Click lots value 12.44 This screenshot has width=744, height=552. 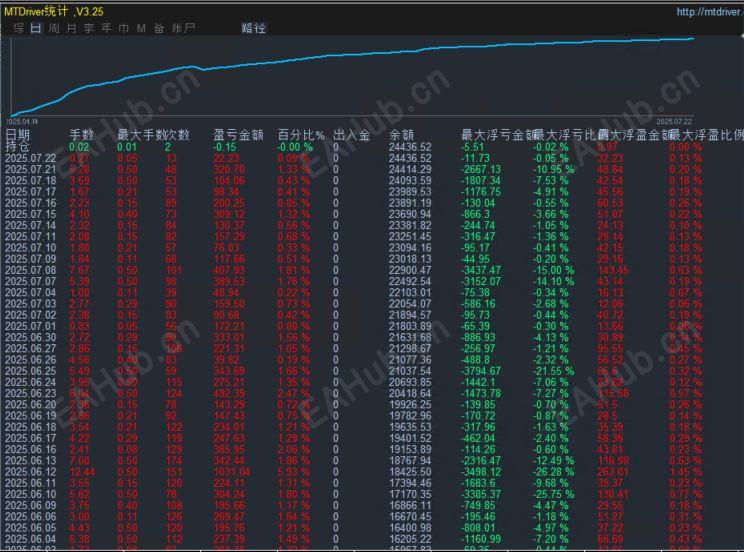(x=82, y=472)
